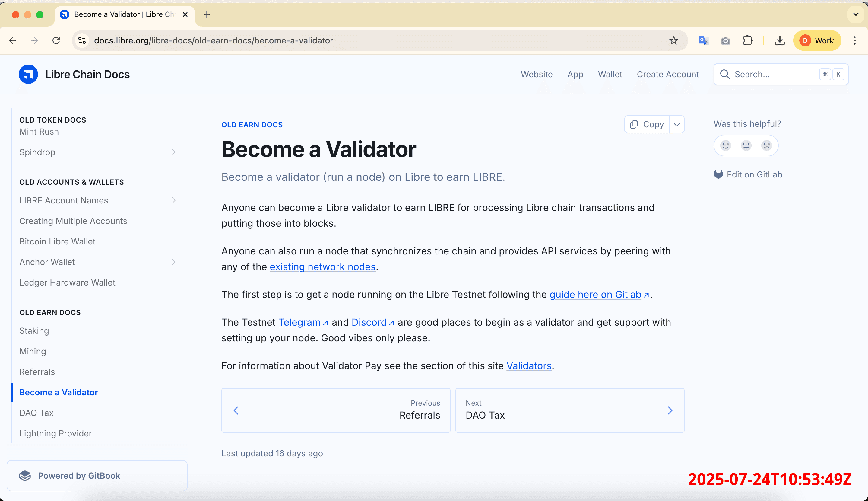Open the existing network nodes link

click(322, 267)
